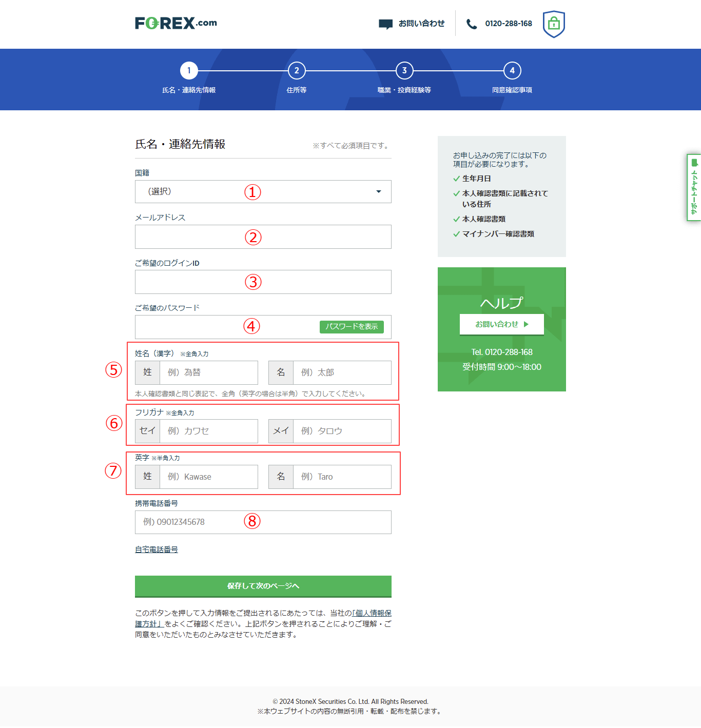Go to step 3 職業・投資経験等
This screenshot has width=701, height=728.
tap(404, 70)
